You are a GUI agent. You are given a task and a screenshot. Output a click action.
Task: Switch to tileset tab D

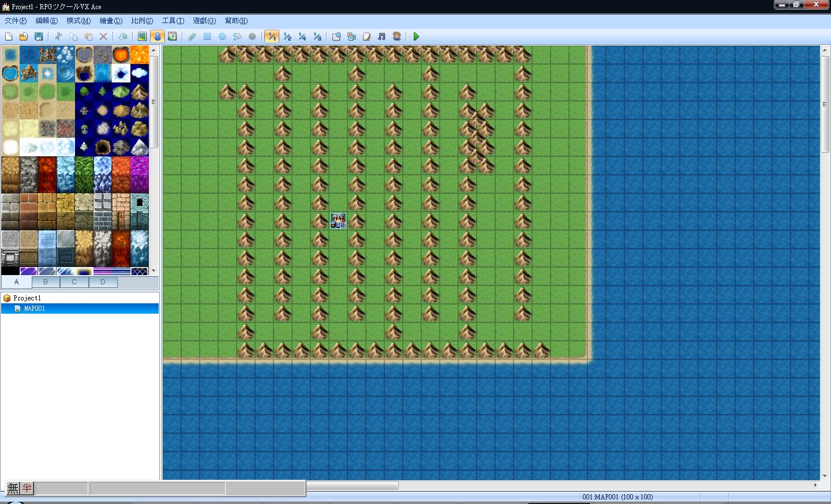point(103,282)
